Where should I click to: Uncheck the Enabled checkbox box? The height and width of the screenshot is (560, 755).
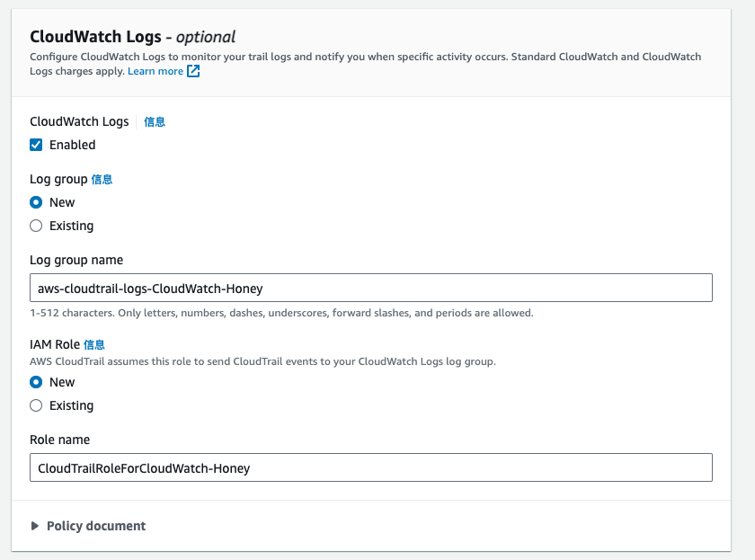point(36,145)
